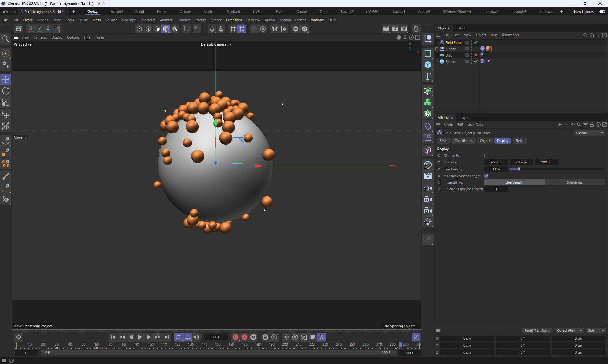The image size is (608, 364).
Task: Click the Render to Picture Viewer icon
Action: pos(395,29)
